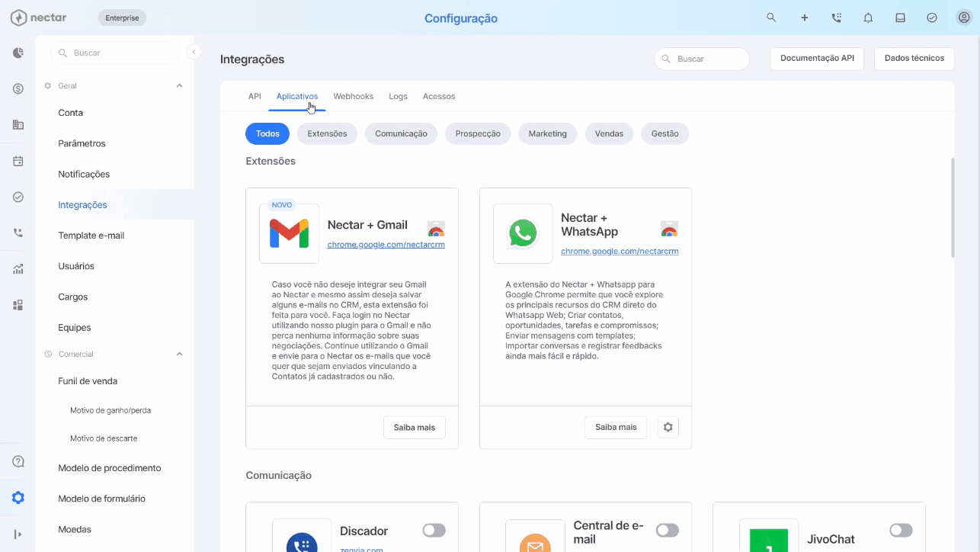
Task: Open notifications bell icon
Action: [868, 18]
